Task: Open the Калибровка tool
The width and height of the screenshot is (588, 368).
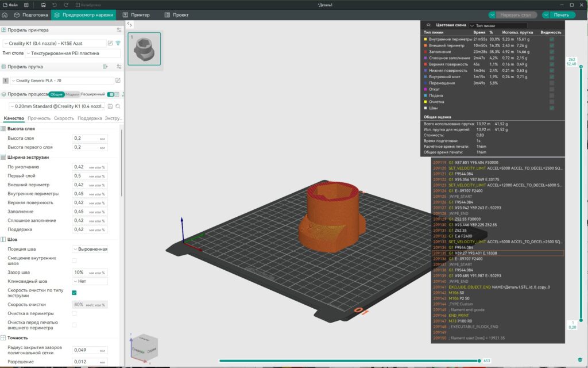Action: pyautogui.click(x=87, y=5)
